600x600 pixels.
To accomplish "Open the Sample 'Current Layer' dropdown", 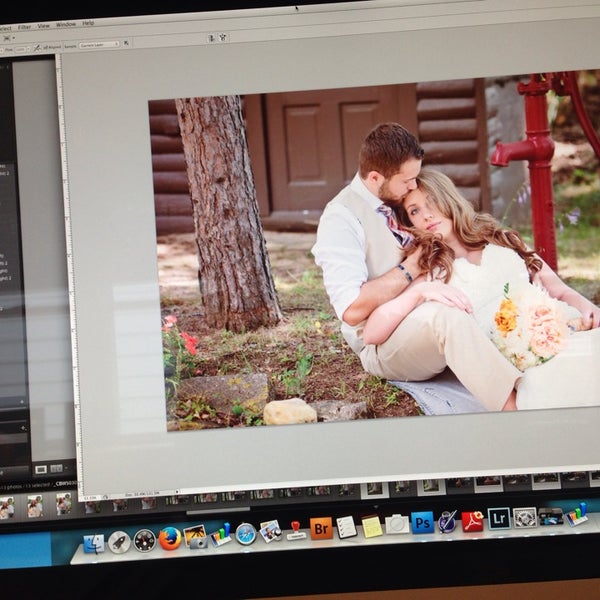I will [x=99, y=44].
